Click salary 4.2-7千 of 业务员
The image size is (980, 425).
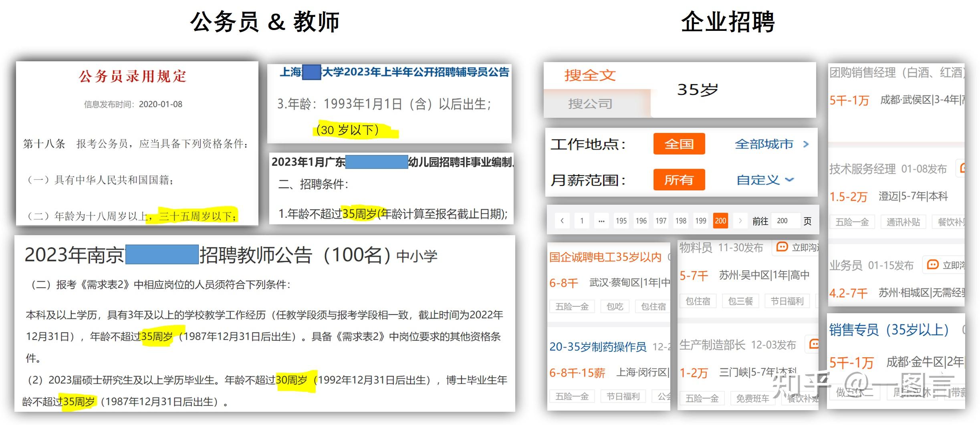tap(848, 293)
